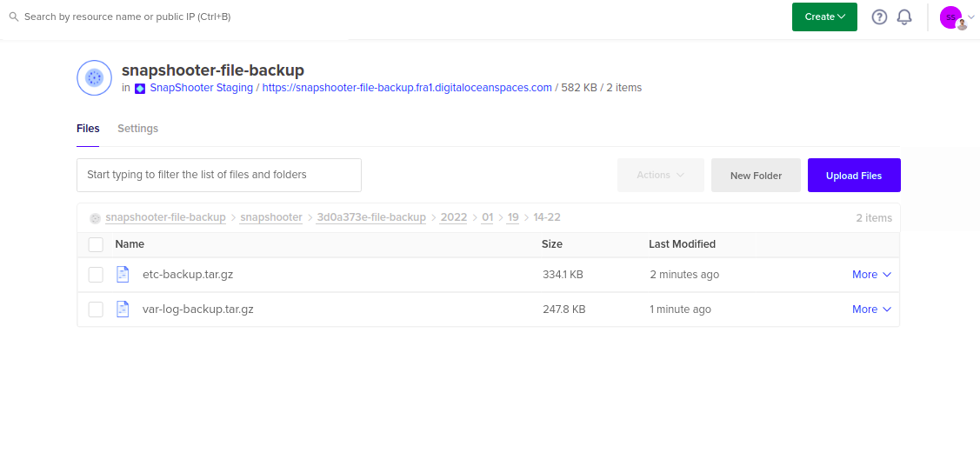
Task: Click the small bucket icon in the breadcrumb
Action: click(95, 218)
